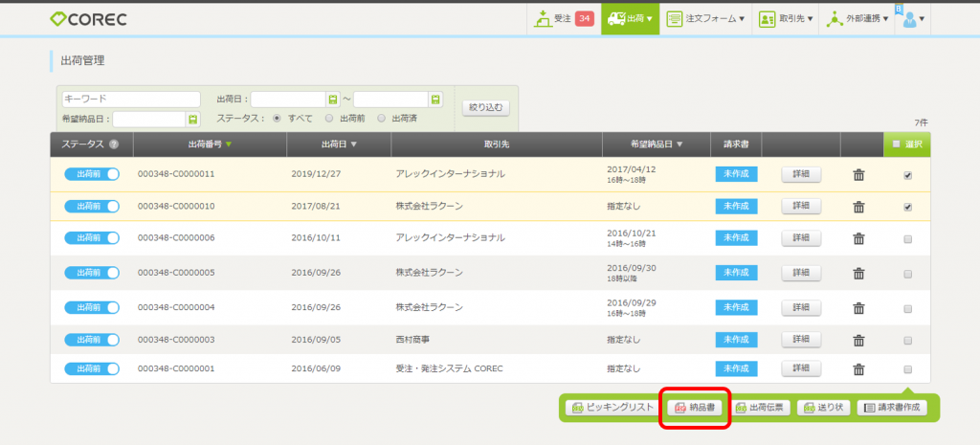
Task: Open calendar for 希望納品日 field
Action: (192, 120)
